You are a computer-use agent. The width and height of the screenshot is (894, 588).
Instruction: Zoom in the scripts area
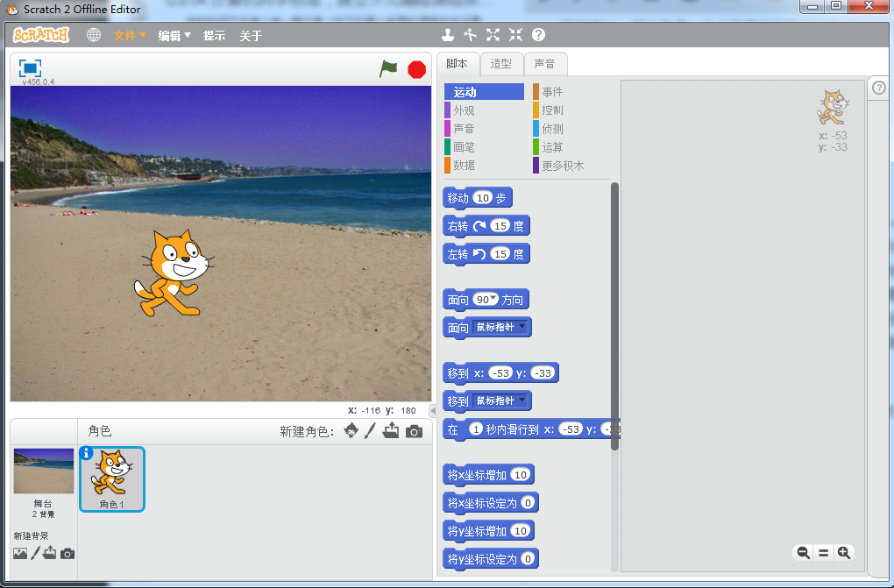(844, 553)
